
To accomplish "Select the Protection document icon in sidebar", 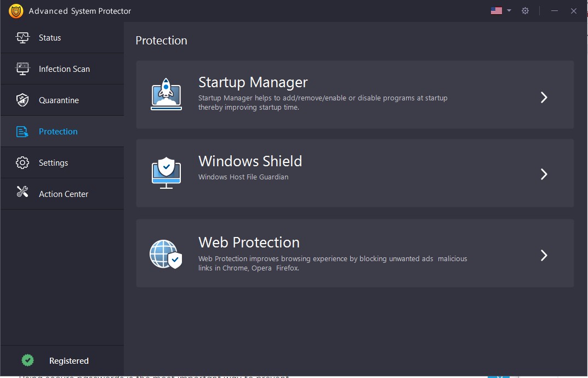I will (x=22, y=131).
